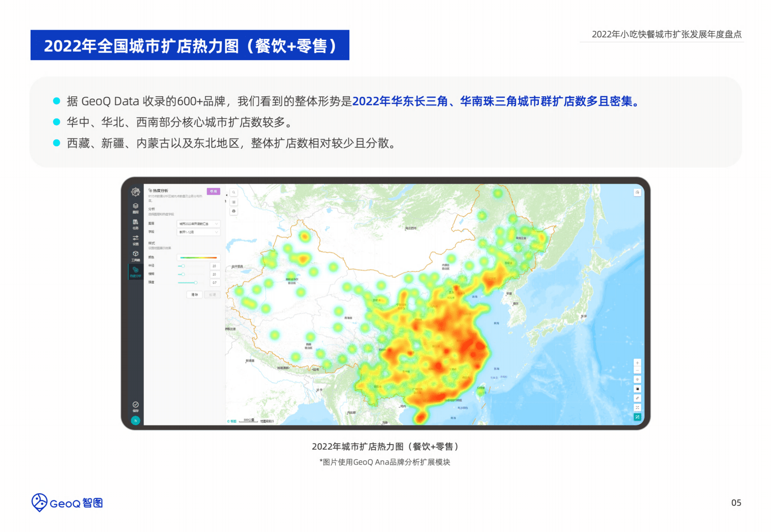Zoom out with the map minus button
This screenshot has width=771, height=532.
pos(637,370)
